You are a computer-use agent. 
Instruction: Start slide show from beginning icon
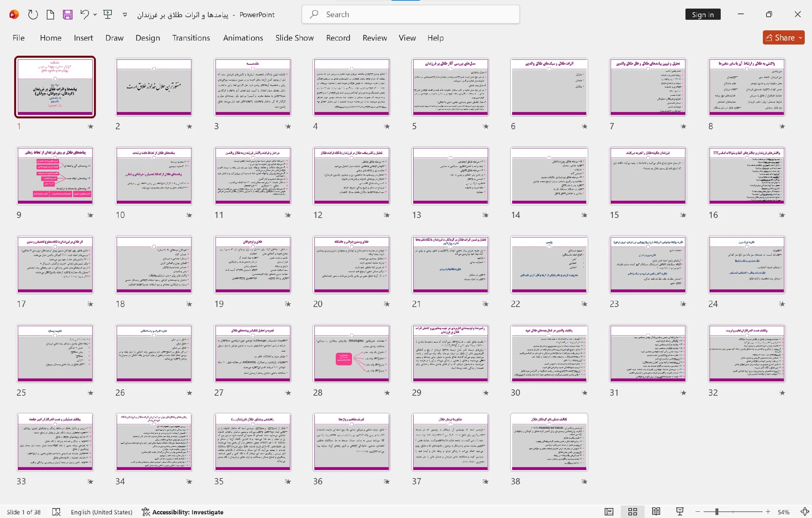click(107, 15)
